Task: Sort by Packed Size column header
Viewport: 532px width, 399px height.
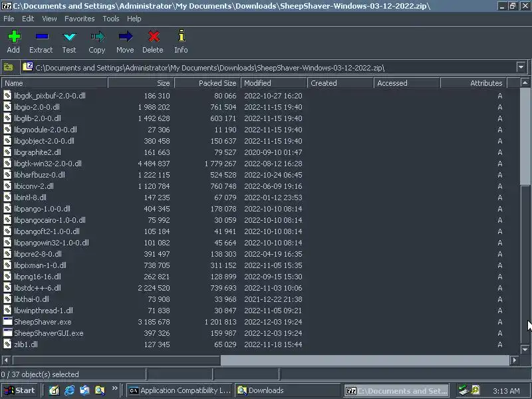Action: [x=207, y=82]
